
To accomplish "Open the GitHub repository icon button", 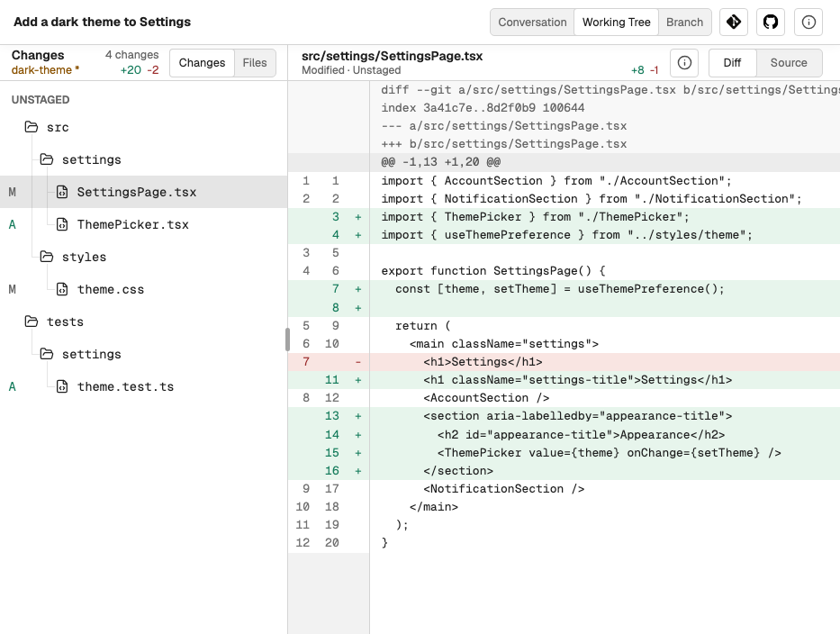I will (x=771, y=22).
